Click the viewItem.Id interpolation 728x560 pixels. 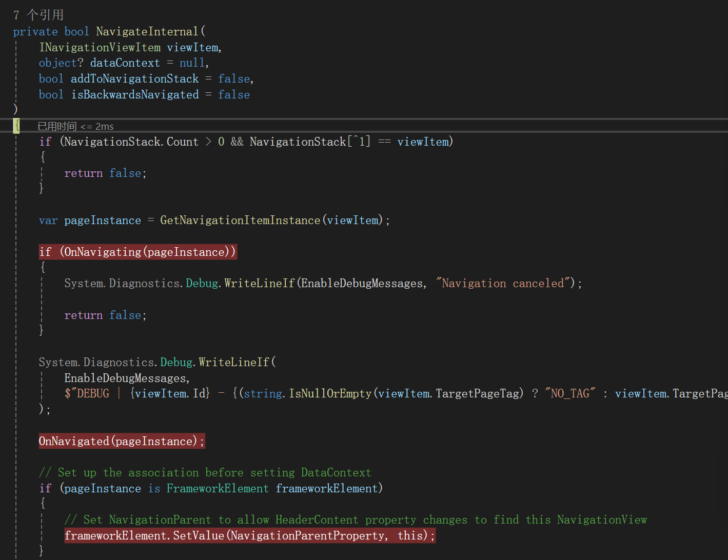[x=170, y=394]
